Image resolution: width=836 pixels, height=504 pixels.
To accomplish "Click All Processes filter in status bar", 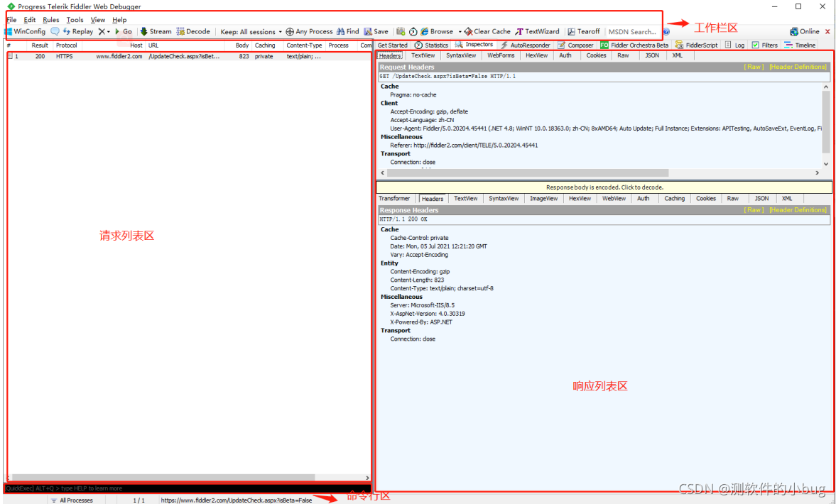I will point(72,500).
